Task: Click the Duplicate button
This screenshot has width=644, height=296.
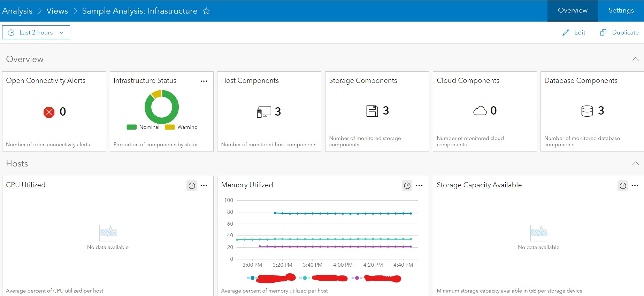Action: [619, 32]
